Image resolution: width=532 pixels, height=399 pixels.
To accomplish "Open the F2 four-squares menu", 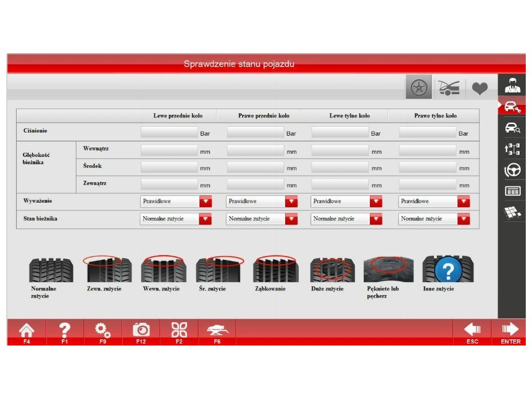I will coord(179,332).
